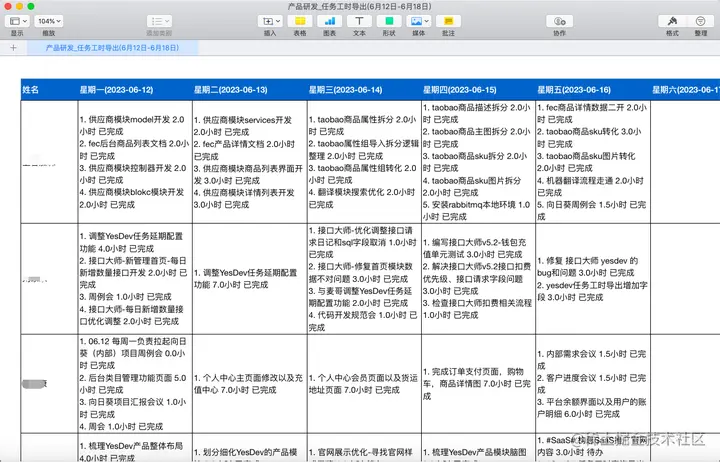Click cell containing 个人中心主页面修改以及充值中心

pos(250,383)
